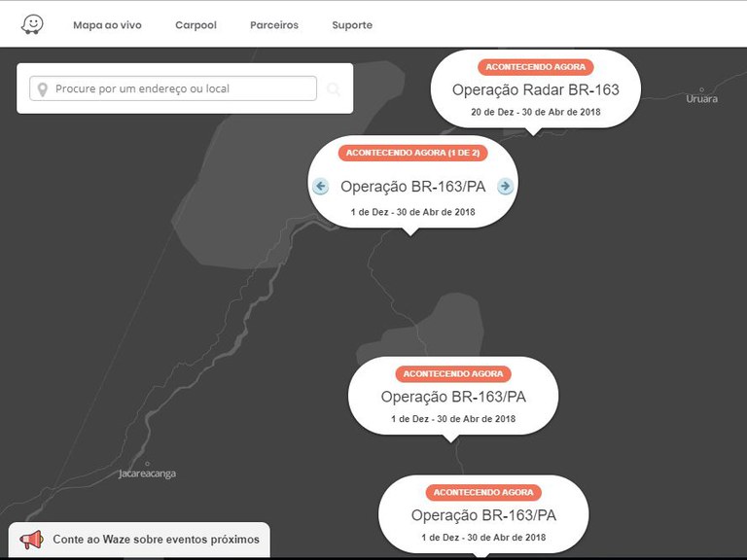Open Mapa ao vivo menu item
747x560 pixels.
[x=107, y=25]
